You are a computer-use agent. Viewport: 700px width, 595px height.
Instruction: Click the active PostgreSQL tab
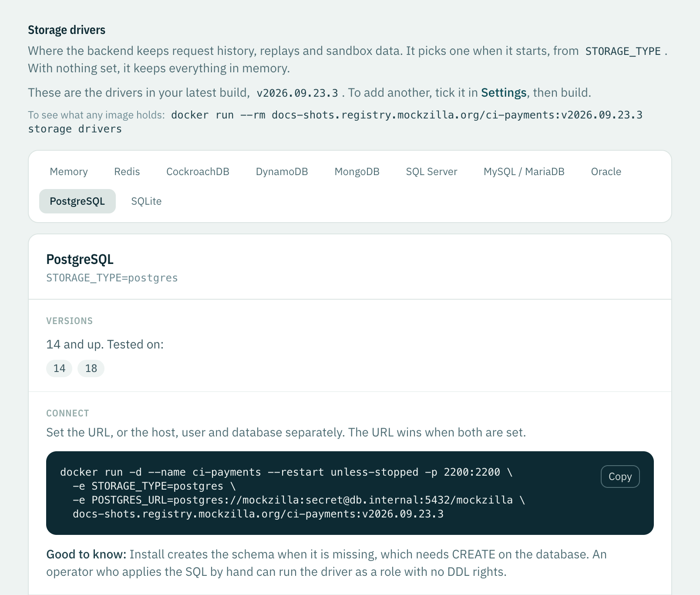[x=77, y=201]
